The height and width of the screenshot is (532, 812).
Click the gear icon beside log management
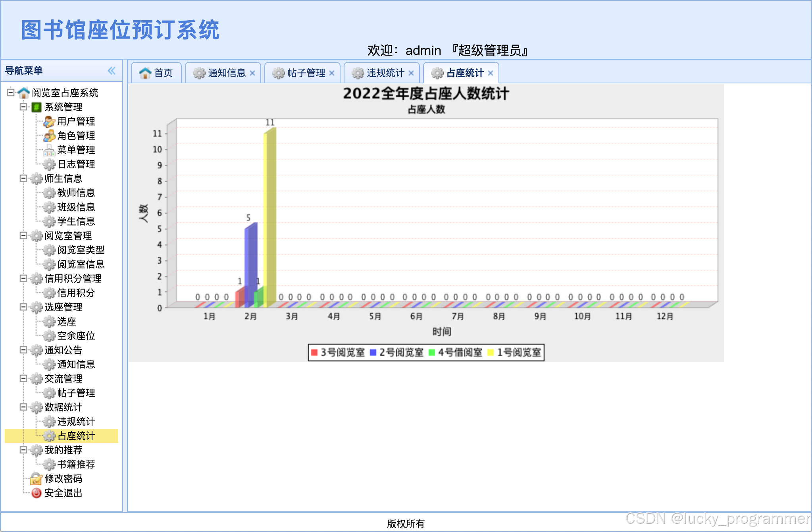click(49, 164)
